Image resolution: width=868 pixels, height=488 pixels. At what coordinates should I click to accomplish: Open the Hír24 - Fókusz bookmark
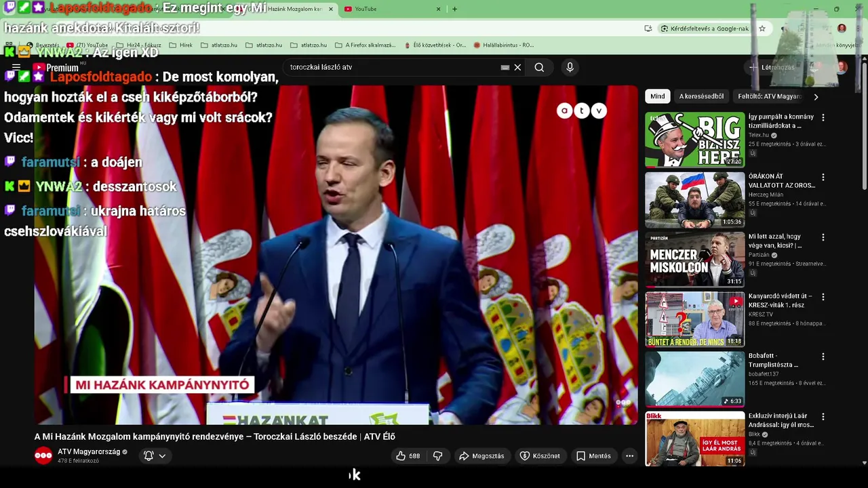pyautogui.click(x=138, y=45)
